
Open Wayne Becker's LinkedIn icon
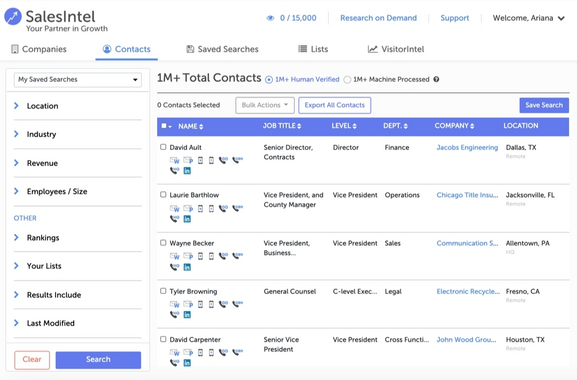187,267
